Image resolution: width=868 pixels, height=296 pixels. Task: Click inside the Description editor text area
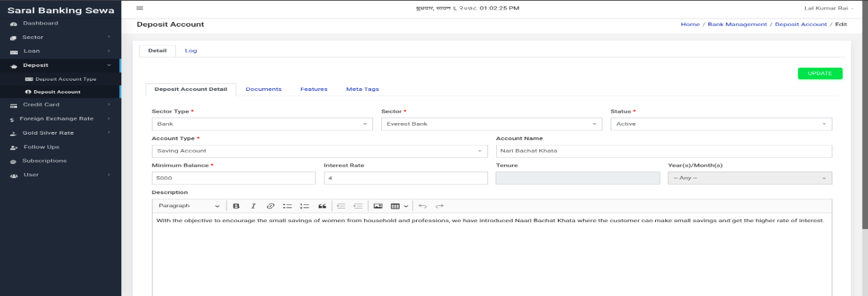point(492,254)
